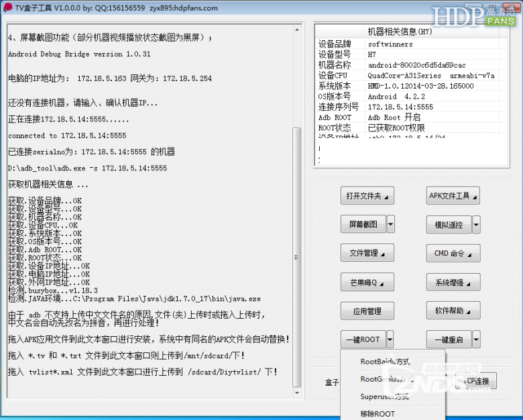Click the ROOT状态 row label

click(335, 128)
